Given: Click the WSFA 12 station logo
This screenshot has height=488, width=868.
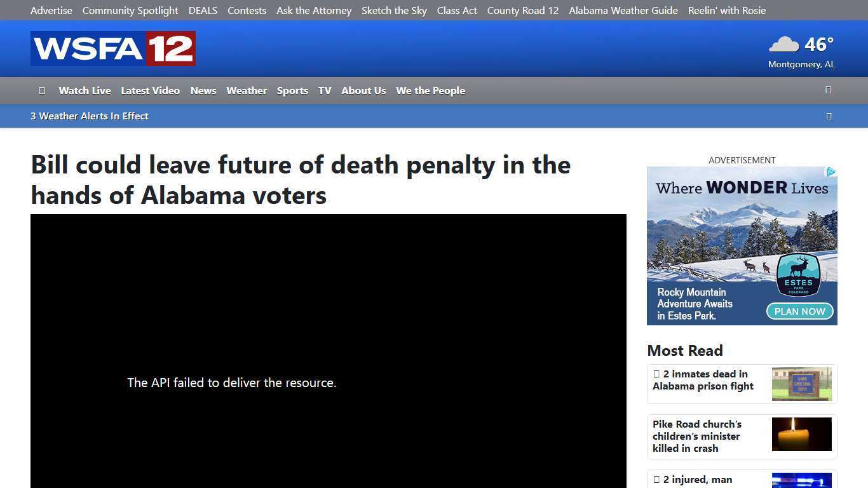Looking at the screenshot, I should click(x=112, y=48).
